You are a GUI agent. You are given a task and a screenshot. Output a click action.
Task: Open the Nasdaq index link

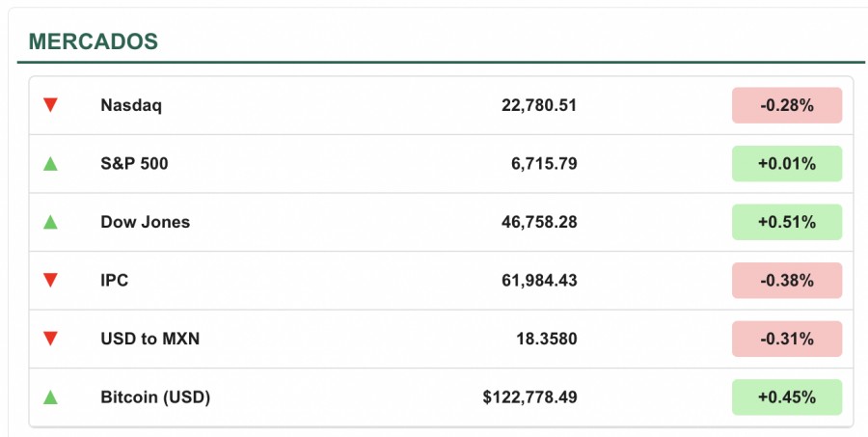(131, 105)
